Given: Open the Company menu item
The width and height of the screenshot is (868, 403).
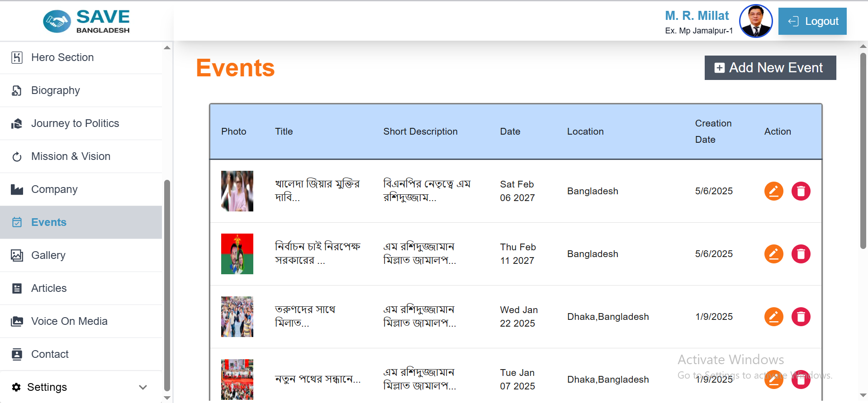Looking at the screenshot, I should pos(81,189).
